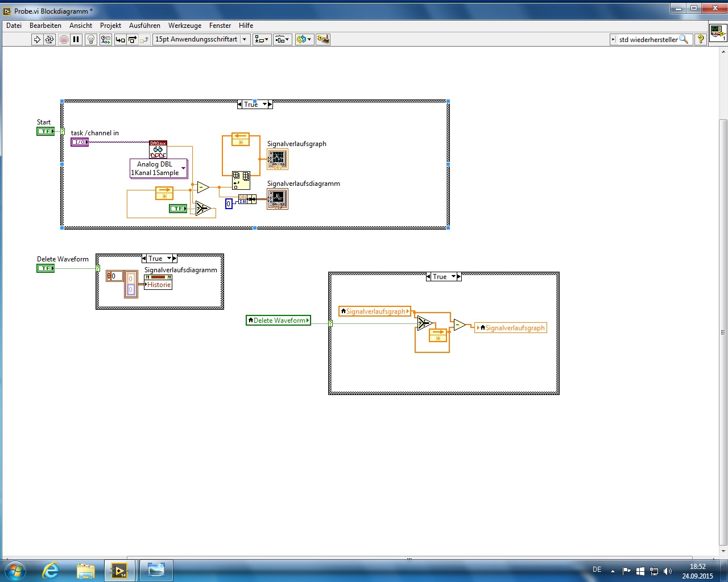Go to next case in top structure
The height and width of the screenshot is (582, 728).
(270, 105)
